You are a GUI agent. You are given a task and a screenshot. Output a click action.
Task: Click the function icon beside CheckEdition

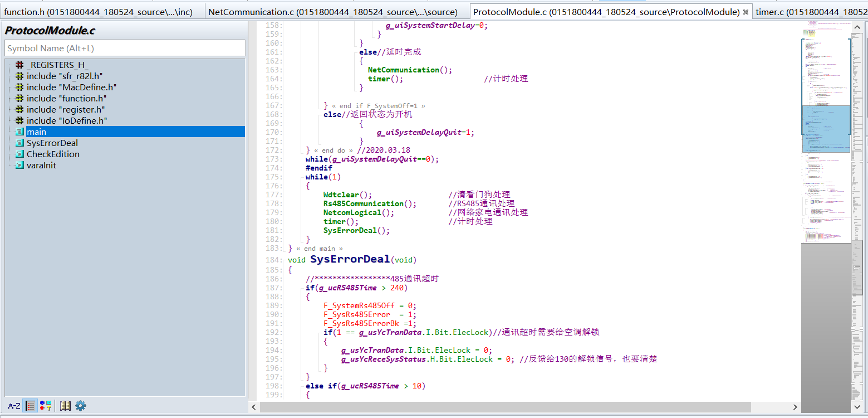point(19,154)
